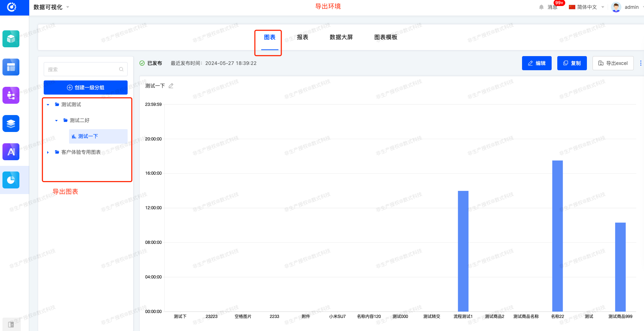
Task: Select the 测试一下 chart in tree
Action: click(x=98, y=136)
